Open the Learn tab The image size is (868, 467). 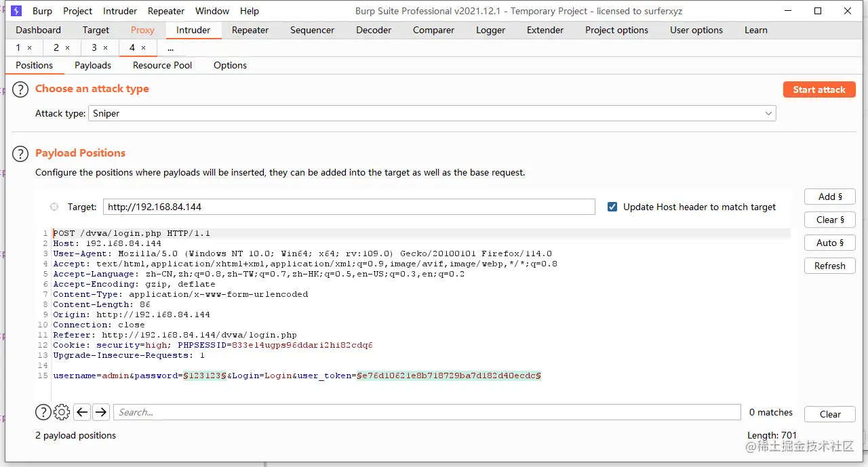coord(756,30)
